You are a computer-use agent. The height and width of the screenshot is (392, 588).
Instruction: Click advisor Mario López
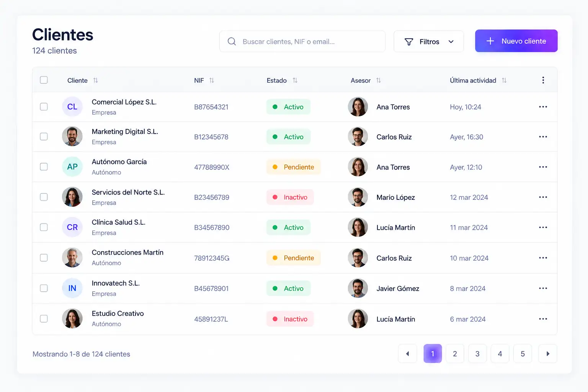[396, 198]
